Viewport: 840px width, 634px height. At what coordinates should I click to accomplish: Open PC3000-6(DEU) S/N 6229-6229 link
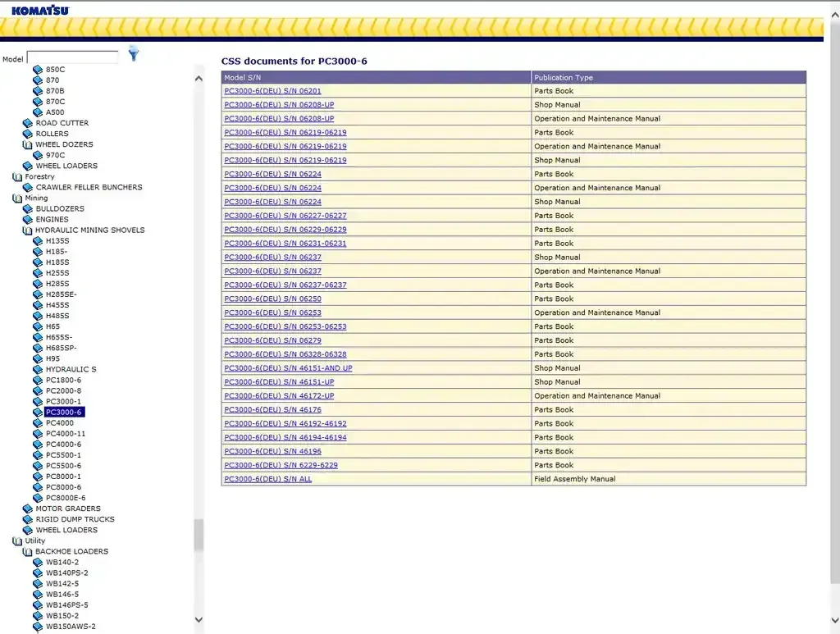281,465
